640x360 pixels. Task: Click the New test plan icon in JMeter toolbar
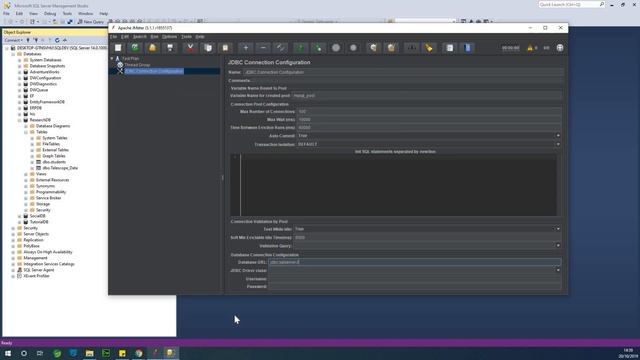pos(118,48)
